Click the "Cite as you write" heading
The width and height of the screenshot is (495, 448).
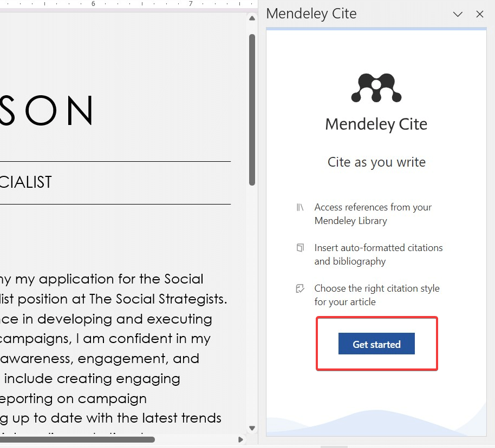376,162
